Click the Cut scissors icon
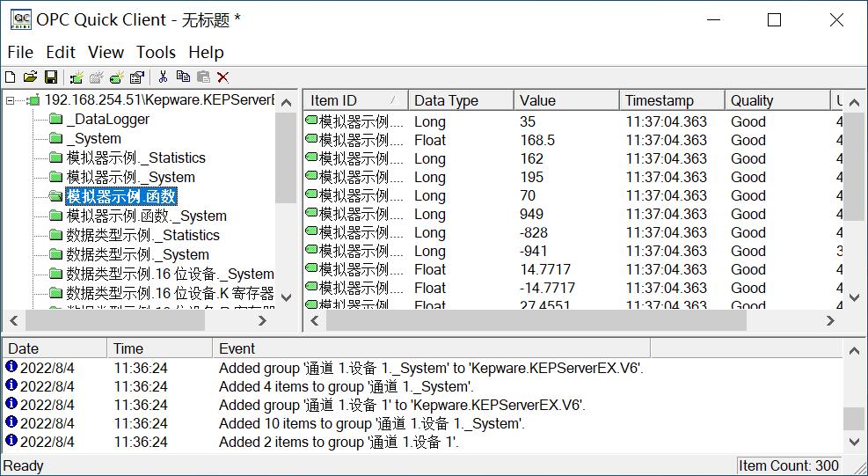The image size is (868, 476). click(163, 77)
